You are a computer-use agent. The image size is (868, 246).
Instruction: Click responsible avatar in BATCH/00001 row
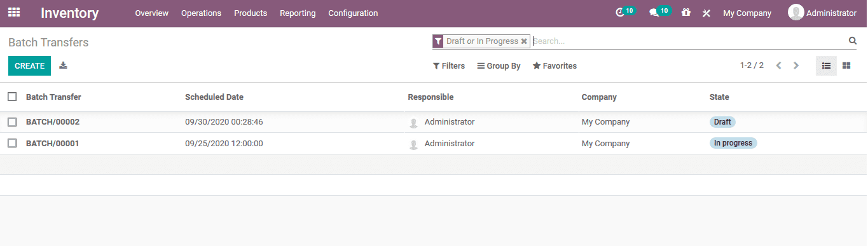pos(414,144)
